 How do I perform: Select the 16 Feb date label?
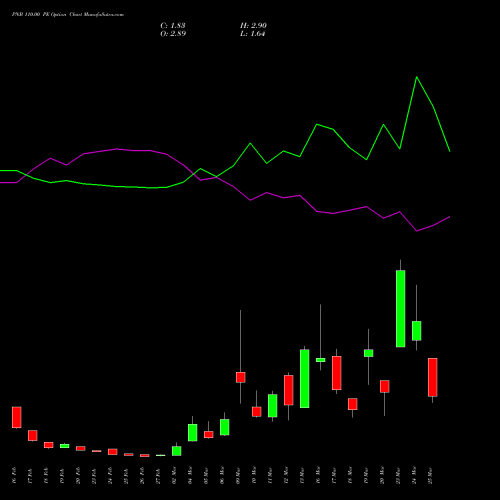point(14,475)
